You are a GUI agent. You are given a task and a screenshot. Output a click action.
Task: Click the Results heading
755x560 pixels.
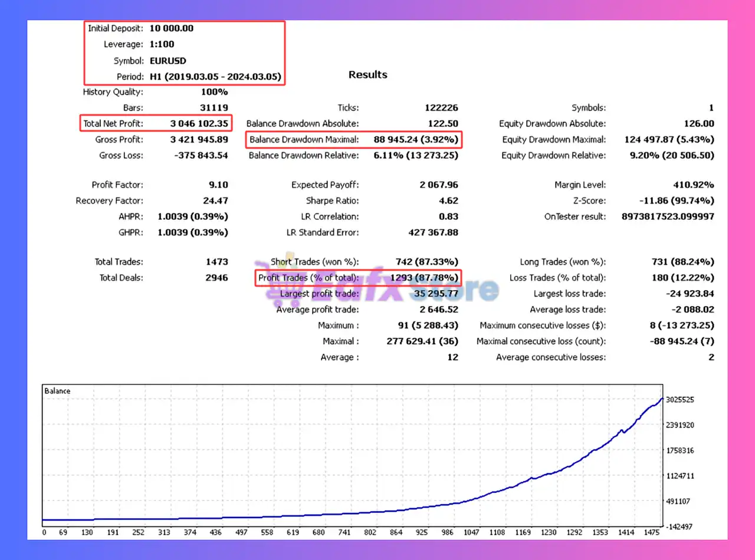point(367,75)
